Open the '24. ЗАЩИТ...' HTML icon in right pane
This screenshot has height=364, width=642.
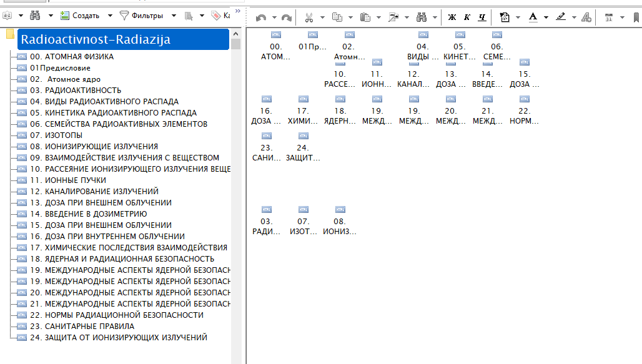click(x=304, y=136)
